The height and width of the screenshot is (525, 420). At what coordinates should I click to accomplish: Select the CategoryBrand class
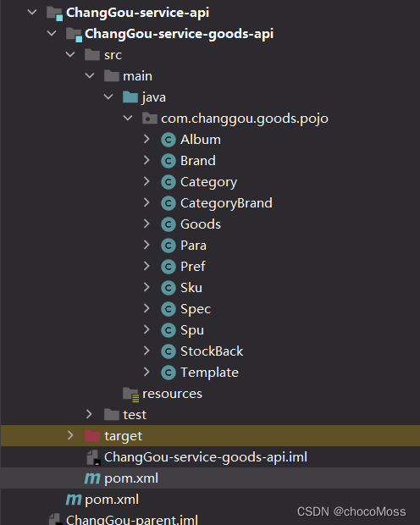pos(226,203)
